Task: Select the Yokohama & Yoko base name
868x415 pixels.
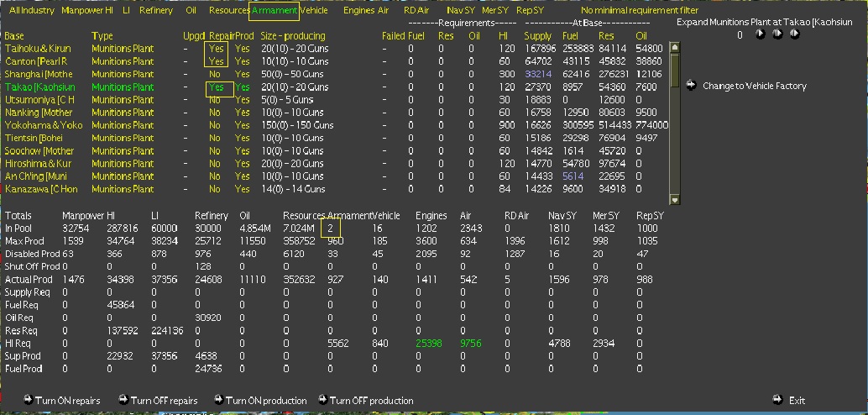Action: 43,125
